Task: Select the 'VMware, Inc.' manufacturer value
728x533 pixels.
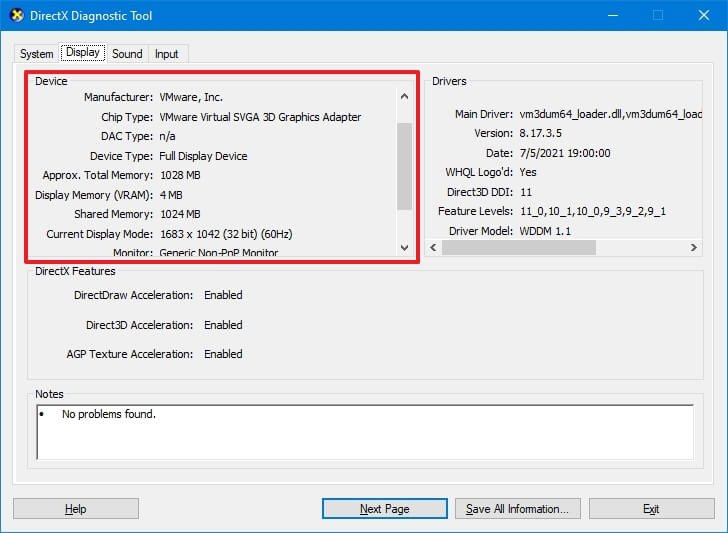Action: pos(191,97)
